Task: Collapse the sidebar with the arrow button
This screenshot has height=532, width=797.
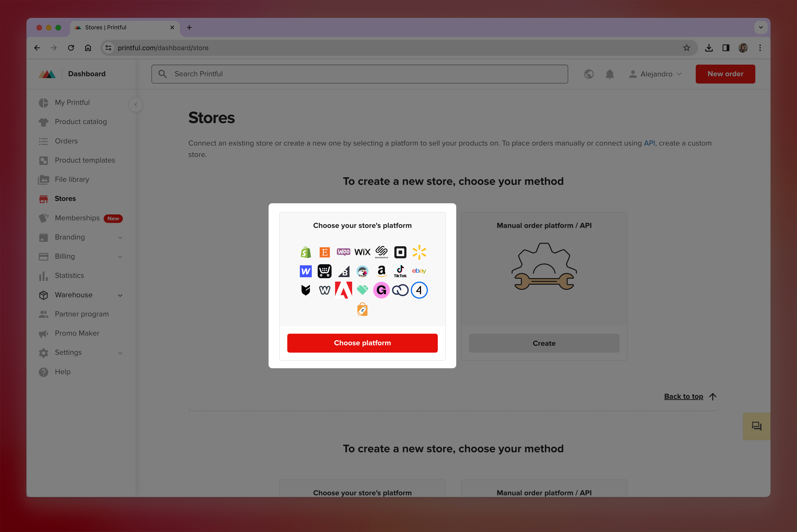Action: coord(136,105)
